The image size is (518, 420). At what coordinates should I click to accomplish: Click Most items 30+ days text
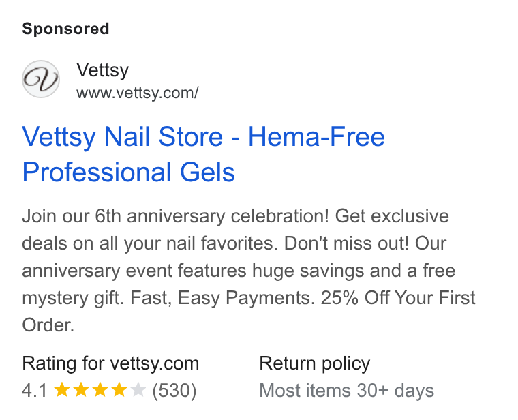click(x=346, y=391)
